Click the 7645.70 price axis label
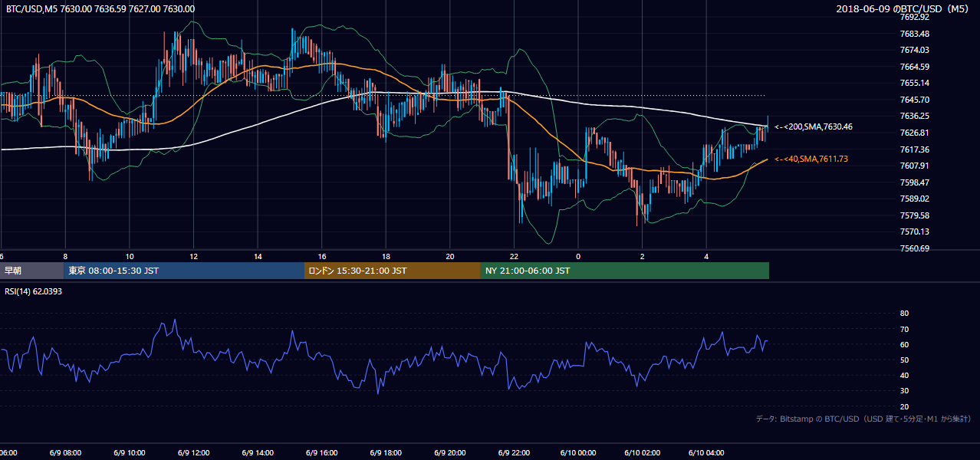This screenshot has width=980, height=460. 915,100
